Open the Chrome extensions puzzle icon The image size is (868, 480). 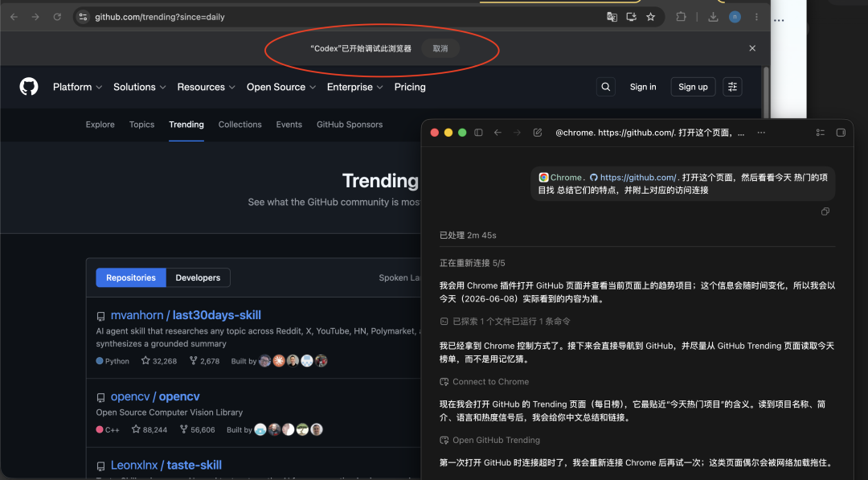click(x=681, y=17)
